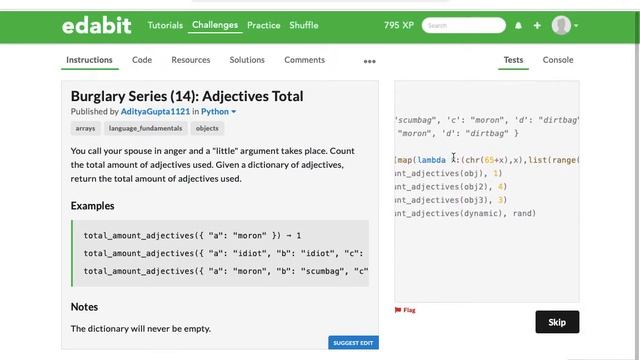
Task: Click the language_fundamentals tag
Action: click(x=145, y=128)
